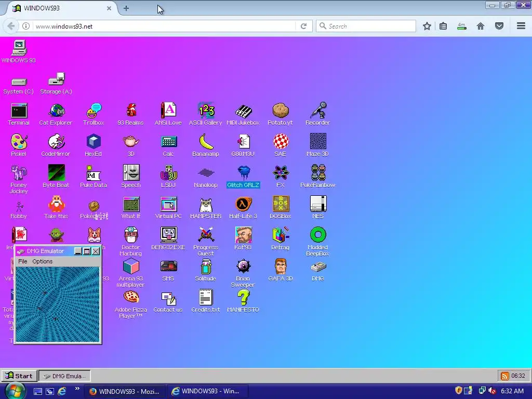Image resolution: width=532 pixels, height=399 pixels.
Task: Open File menu in DMG Emulator
Action: pyautogui.click(x=23, y=261)
